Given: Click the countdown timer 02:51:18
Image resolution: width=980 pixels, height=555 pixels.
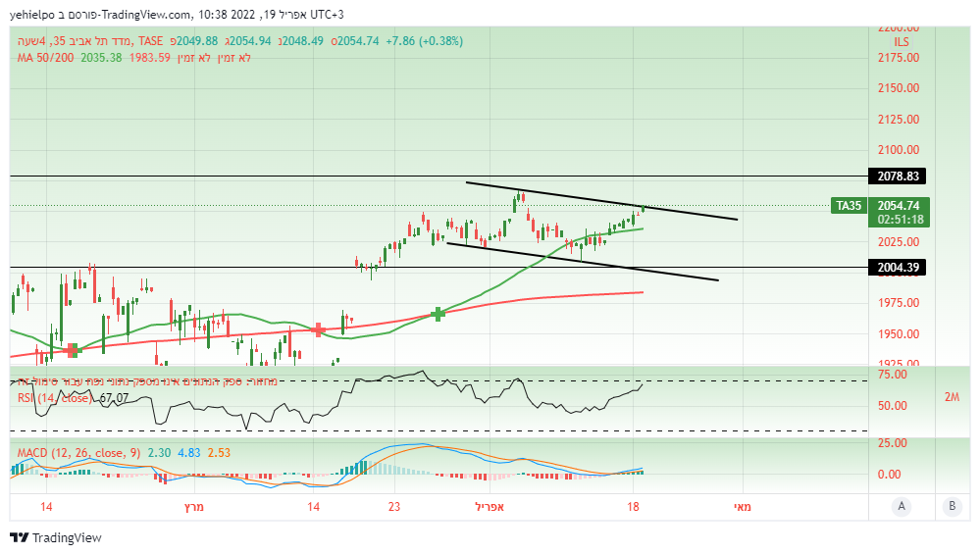Looking at the screenshot, I should tap(899, 220).
